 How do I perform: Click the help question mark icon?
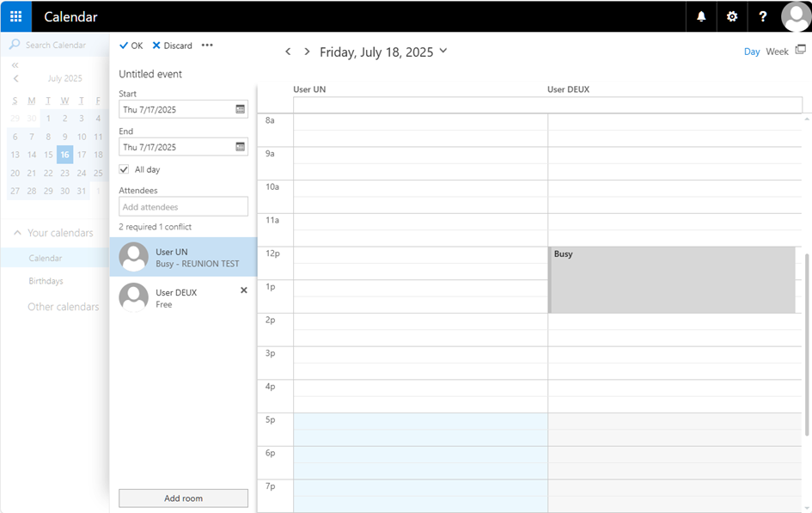763,16
